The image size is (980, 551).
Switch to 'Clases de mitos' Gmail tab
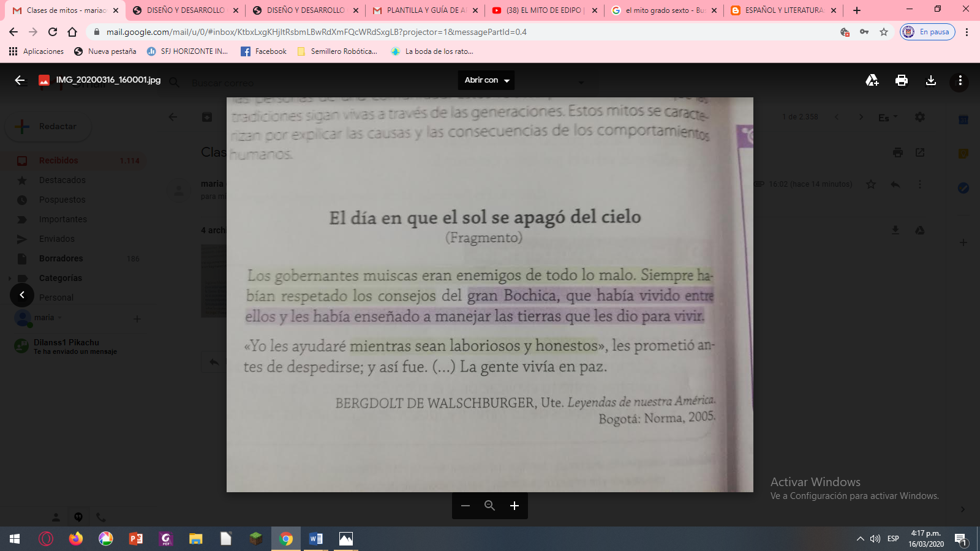pos(66,10)
